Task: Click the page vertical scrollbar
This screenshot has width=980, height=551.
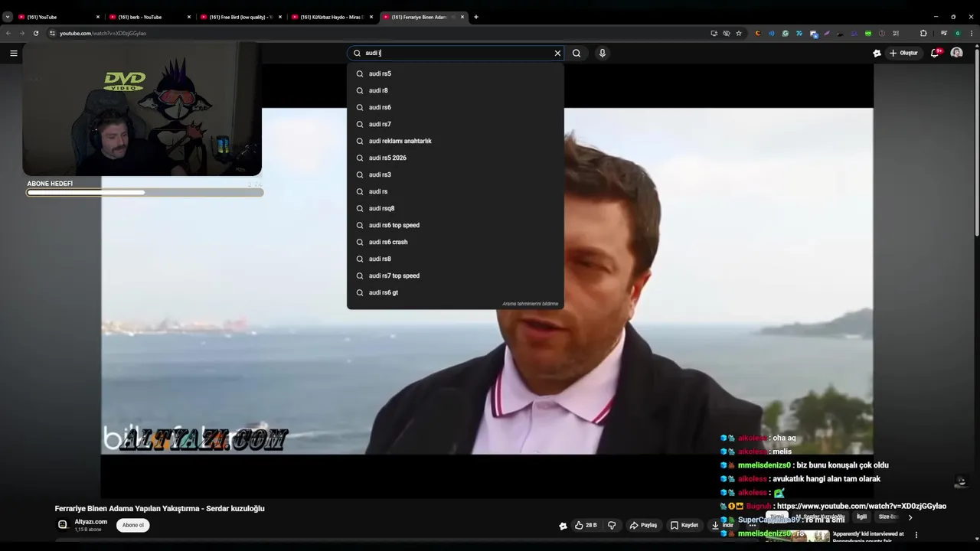Action: 976,142
